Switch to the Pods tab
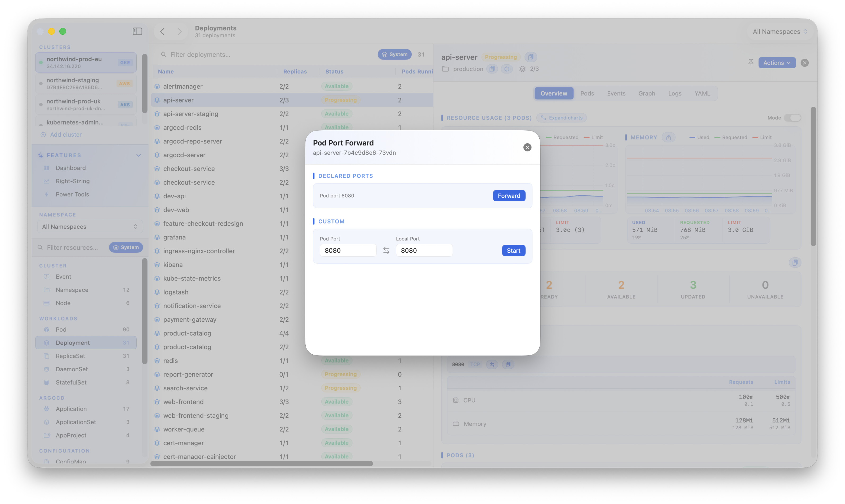Image resolution: width=845 pixels, height=504 pixels. click(x=587, y=93)
